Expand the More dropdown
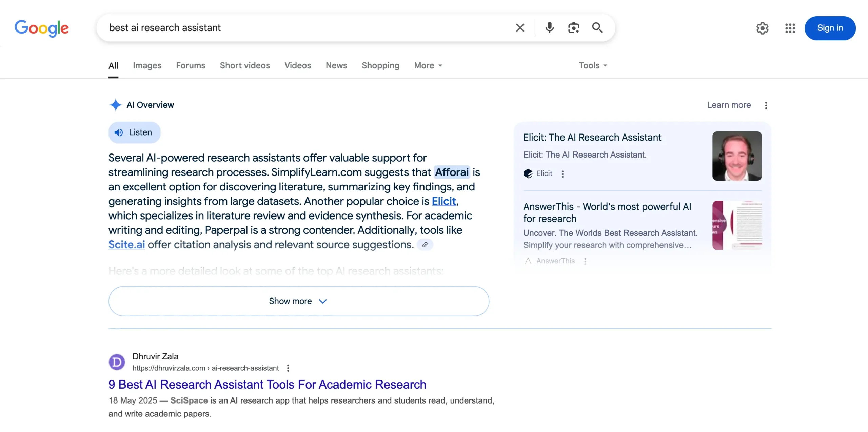The width and height of the screenshot is (868, 432). (428, 65)
